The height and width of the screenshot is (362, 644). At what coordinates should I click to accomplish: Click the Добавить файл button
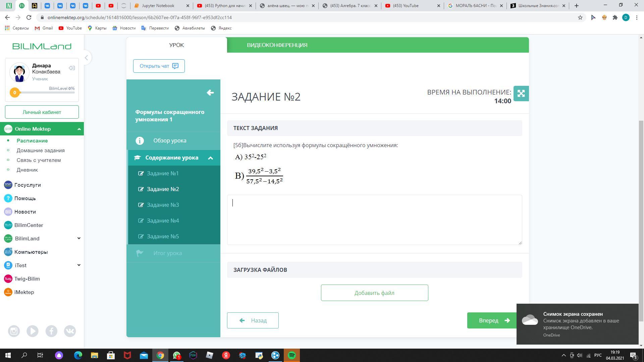pos(374,293)
